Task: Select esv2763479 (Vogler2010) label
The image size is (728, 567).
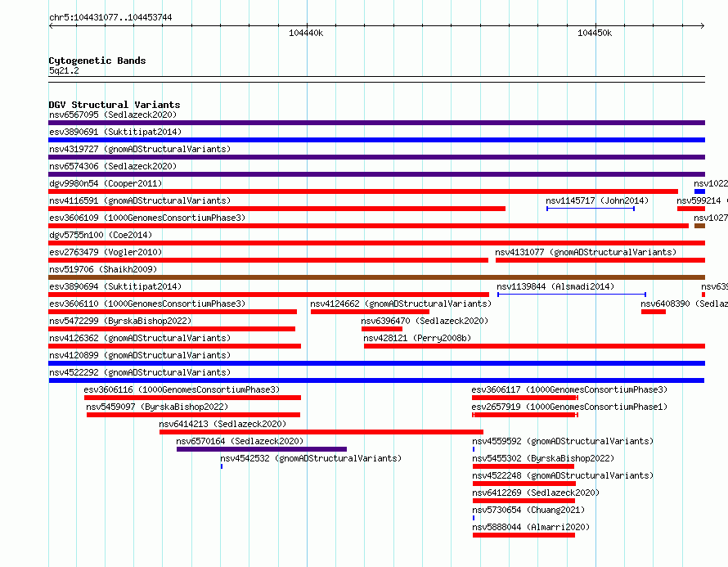Action: pyautogui.click(x=106, y=252)
